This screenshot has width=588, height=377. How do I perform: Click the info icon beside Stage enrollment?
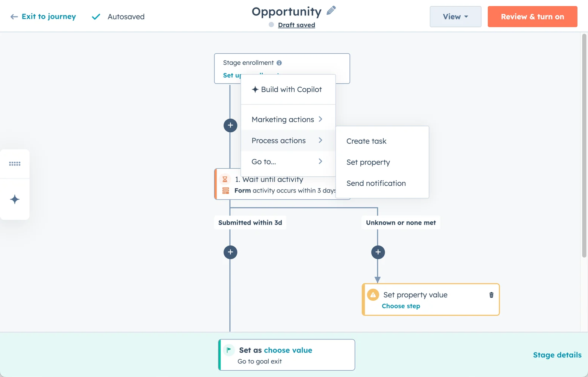coord(279,63)
